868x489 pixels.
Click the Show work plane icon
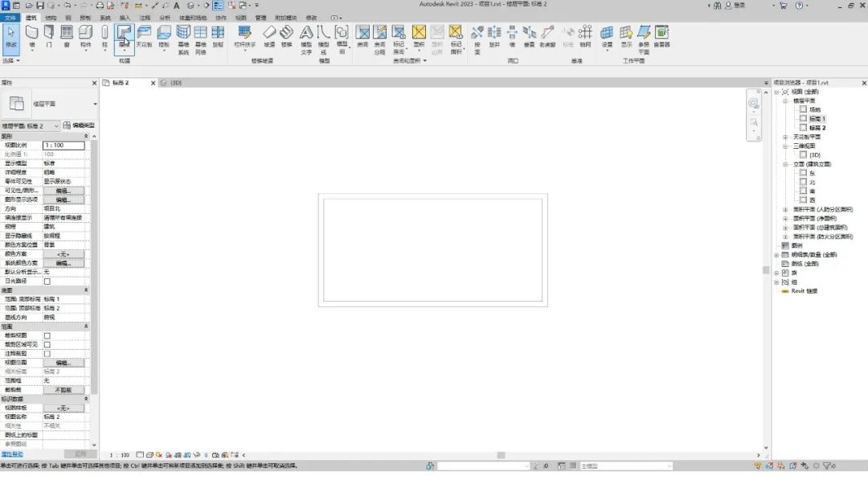point(626,36)
